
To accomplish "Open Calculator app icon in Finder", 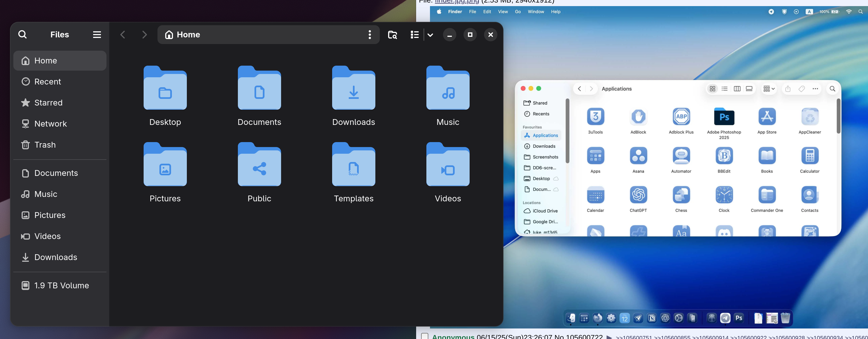I will 810,156.
